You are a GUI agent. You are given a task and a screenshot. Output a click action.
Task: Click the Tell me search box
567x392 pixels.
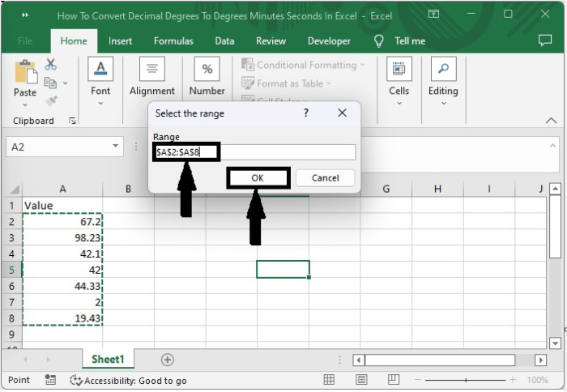[x=410, y=41]
